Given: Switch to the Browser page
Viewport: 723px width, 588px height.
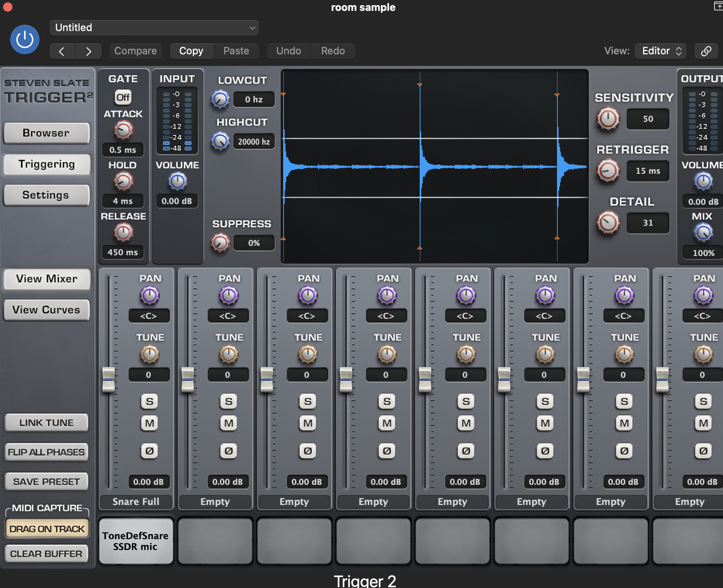Looking at the screenshot, I should click(46, 133).
